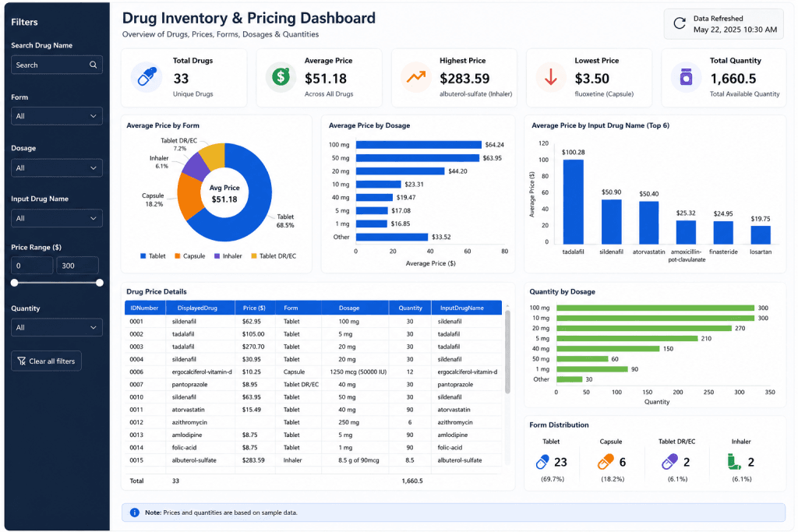Toggle the Inhaler legend entry
The image size is (798, 532).
click(x=228, y=256)
